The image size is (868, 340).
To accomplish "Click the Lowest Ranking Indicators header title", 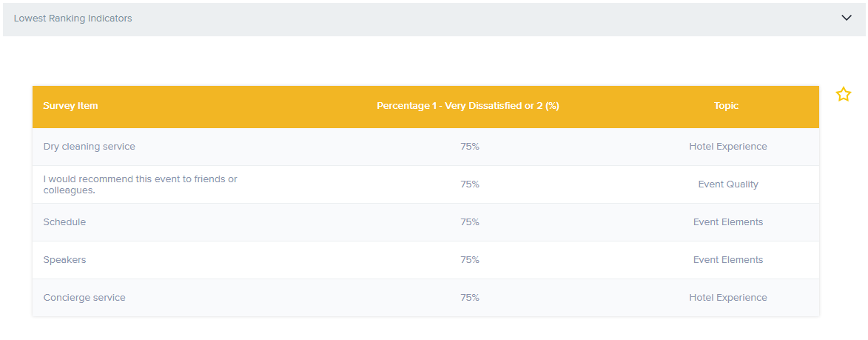I will (73, 19).
